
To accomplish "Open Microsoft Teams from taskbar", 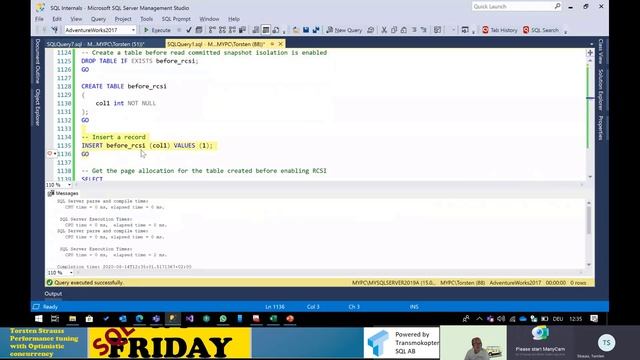I will [x=156, y=319].
